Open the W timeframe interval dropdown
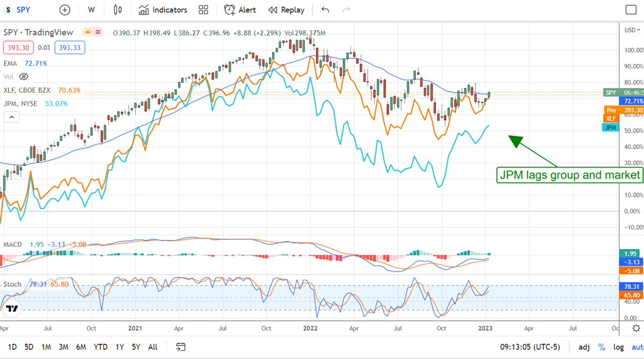 (x=91, y=10)
